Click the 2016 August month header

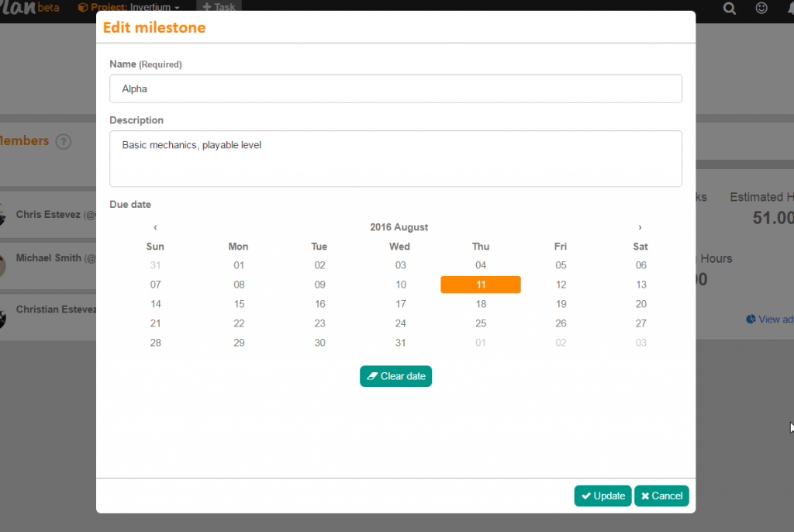pyautogui.click(x=399, y=227)
